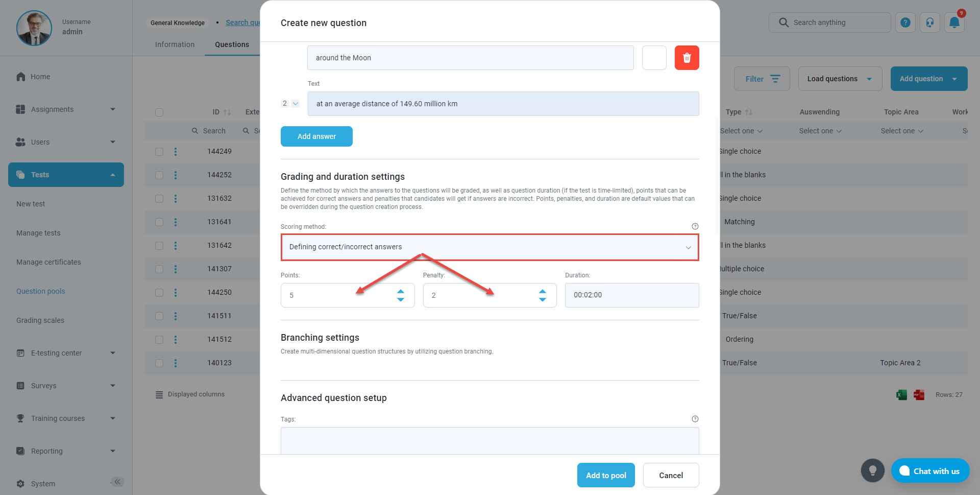Toggle the correct-answer checkbox beside 'around the Moon'
The height and width of the screenshot is (495, 980).
pyautogui.click(x=654, y=58)
